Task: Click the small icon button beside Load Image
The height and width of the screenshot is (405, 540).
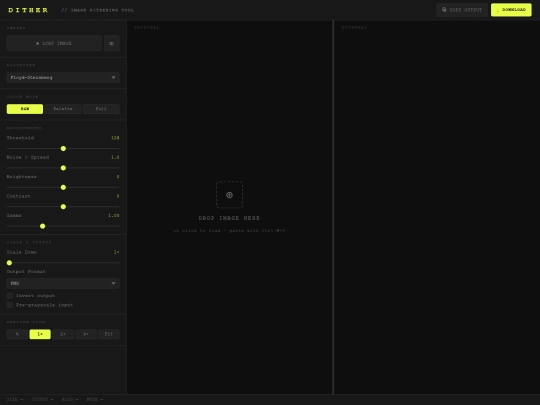Action: click(x=112, y=43)
